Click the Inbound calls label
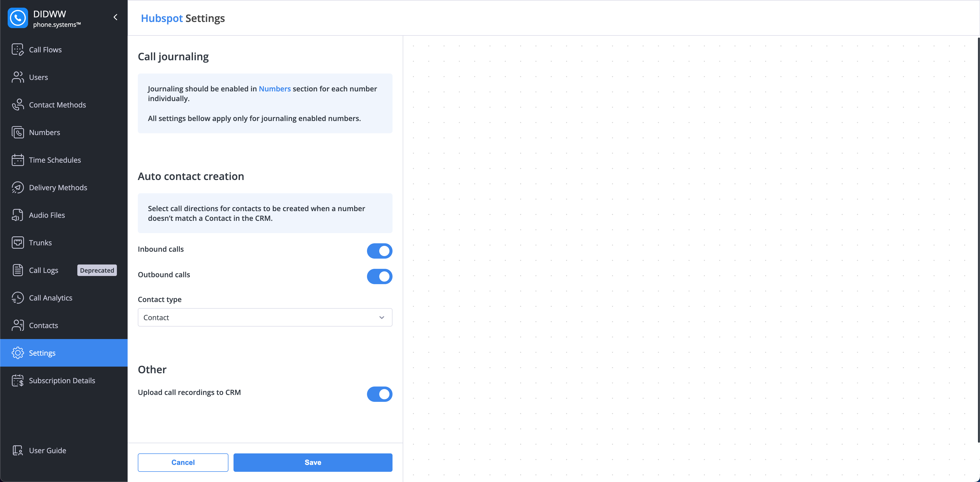980x482 pixels. [x=161, y=249]
